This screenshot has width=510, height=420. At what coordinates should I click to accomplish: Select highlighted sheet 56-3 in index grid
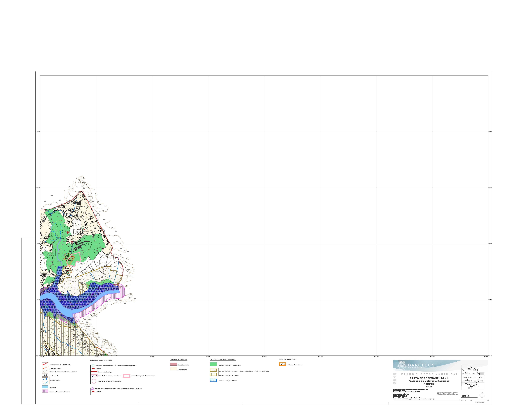click(x=481, y=374)
